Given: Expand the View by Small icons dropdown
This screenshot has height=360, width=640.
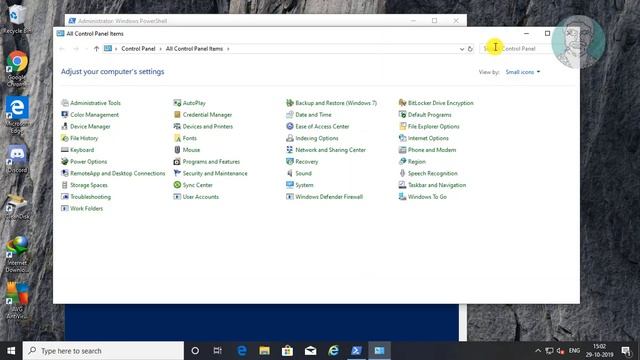Looking at the screenshot, I should (x=523, y=72).
